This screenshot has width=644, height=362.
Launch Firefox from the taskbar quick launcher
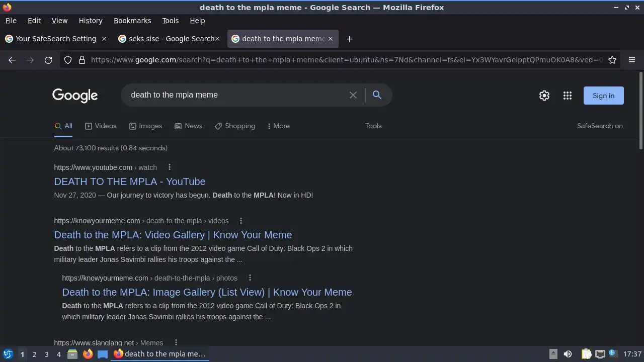tap(88, 354)
